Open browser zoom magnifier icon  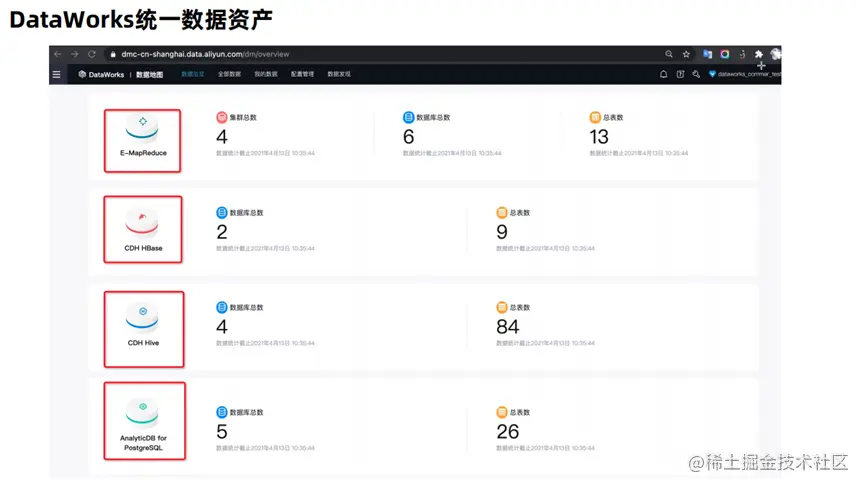point(669,54)
